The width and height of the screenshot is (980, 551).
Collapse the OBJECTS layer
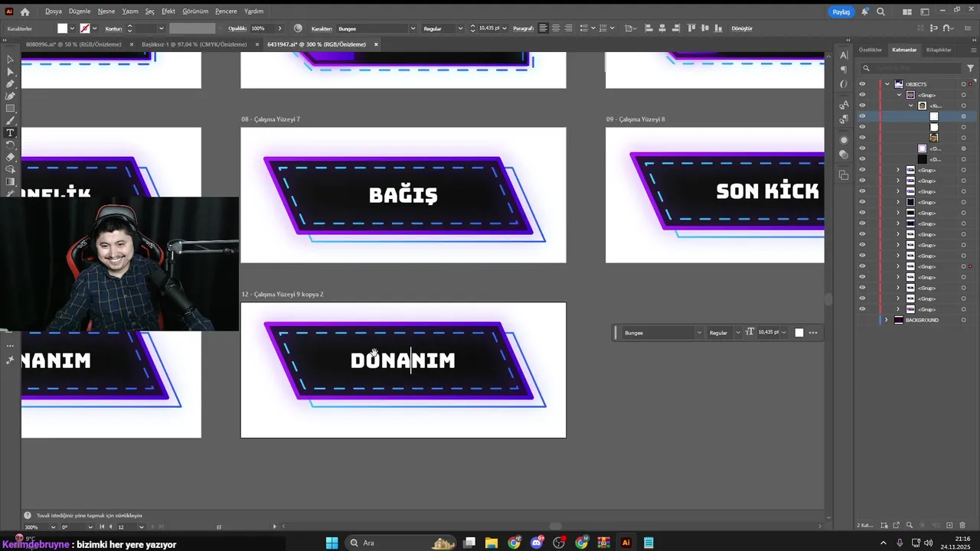pyautogui.click(x=887, y=84)
